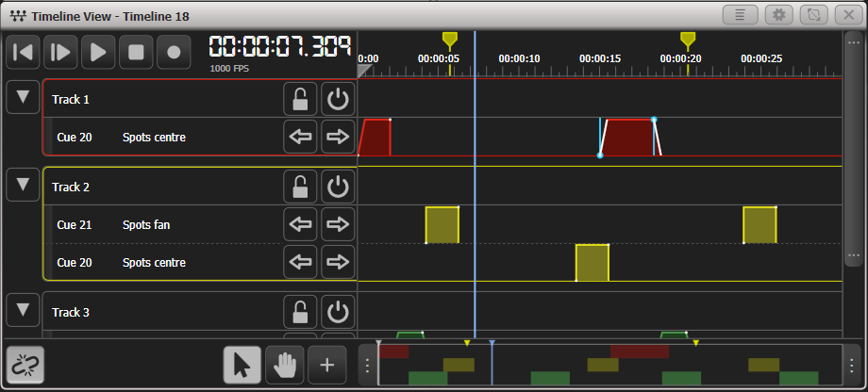Click the blue playhead marker in the overview
Viewport: 868px width, 392px height.
tap(492, 343)
